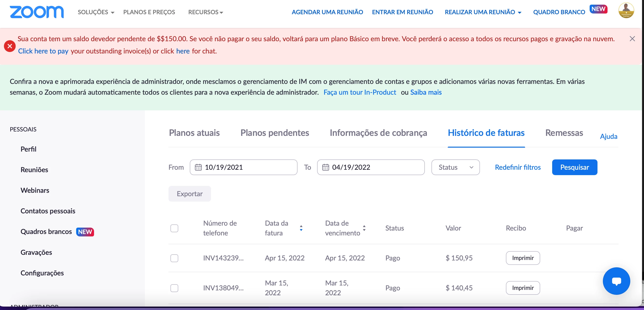Screen dimensions: 644x310
Task: Sort by Data de vencimento arrows
Action: [x=364, y=228]
